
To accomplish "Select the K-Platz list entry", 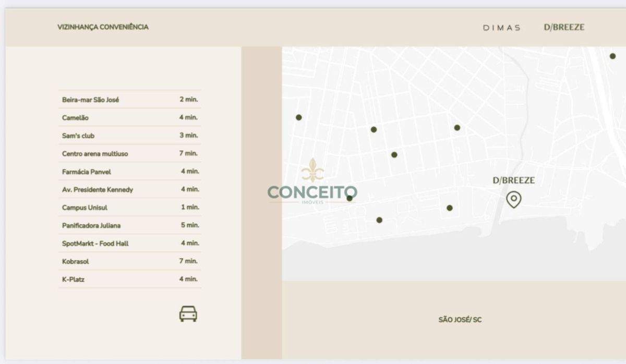I will click(x=129, y=279).
